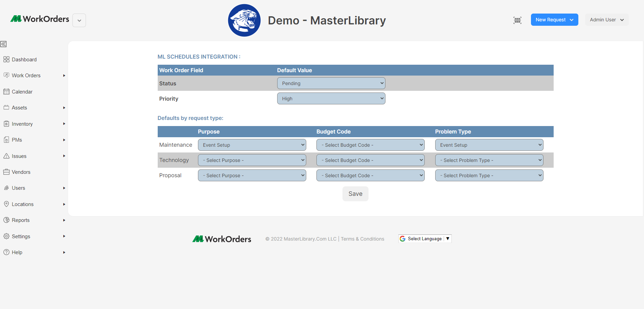Click the WorkOrders logo in header
The width and height of the screenshot is (644, 309).
point(40,19)
